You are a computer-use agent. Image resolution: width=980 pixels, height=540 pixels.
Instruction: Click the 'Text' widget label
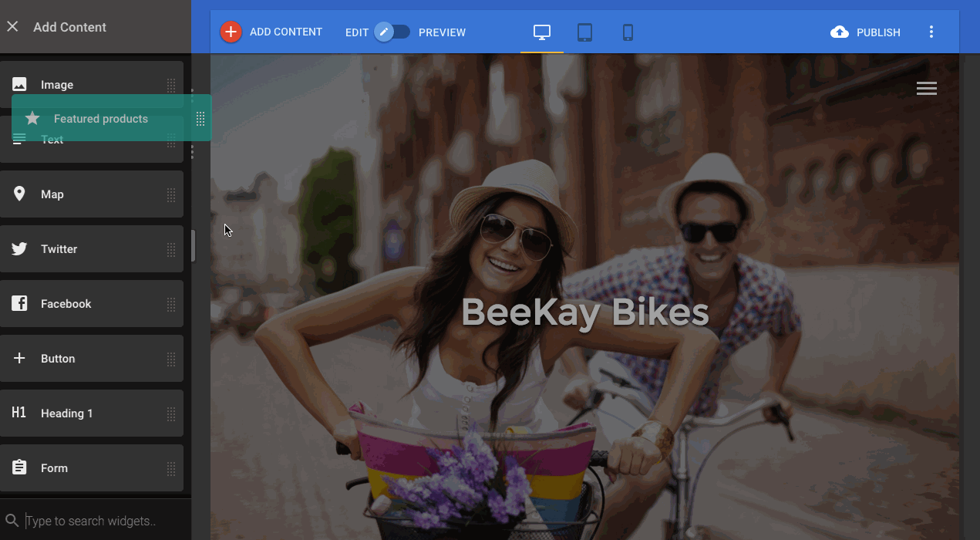(52, 140)
